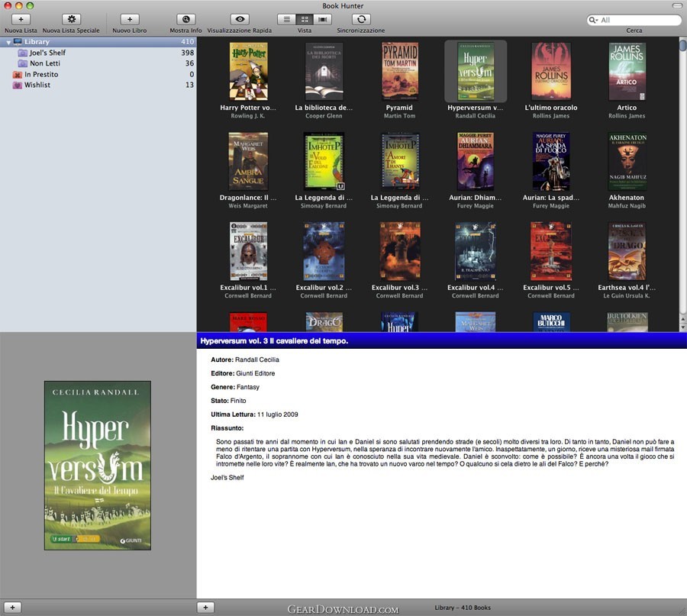This screenshot has height=616, width=687.
Task: Select La biblioteca dei morti cover
Action: pyautogui.click(x=324, y=72)
